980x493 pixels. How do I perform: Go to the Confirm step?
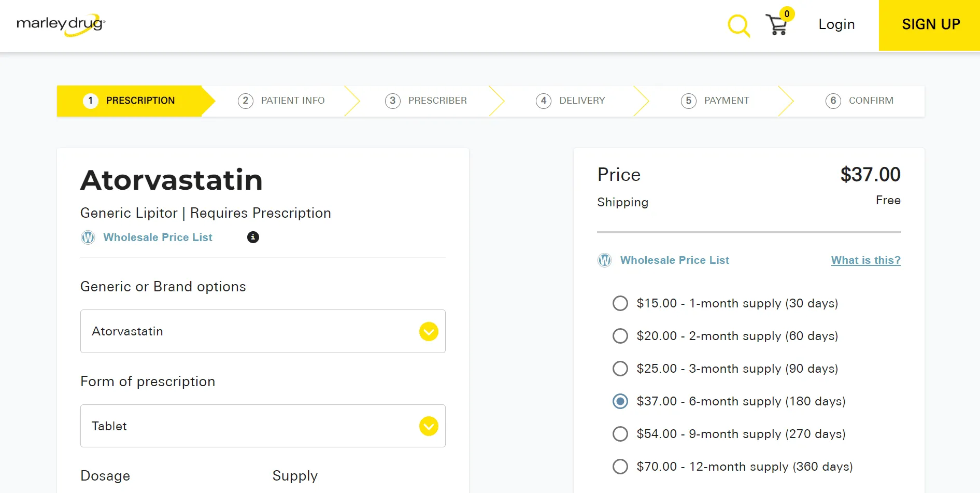860,101
